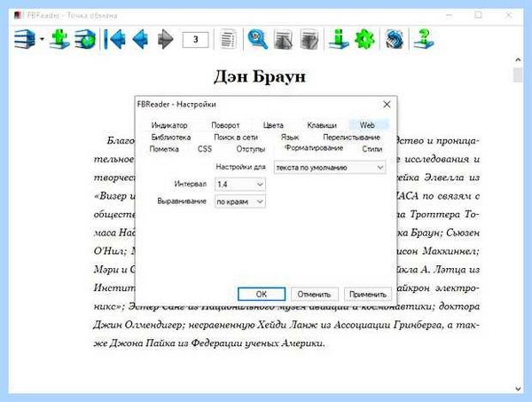Go to the start of the book
The width and height of the screenshot is (532, 402).
(114, 39)
